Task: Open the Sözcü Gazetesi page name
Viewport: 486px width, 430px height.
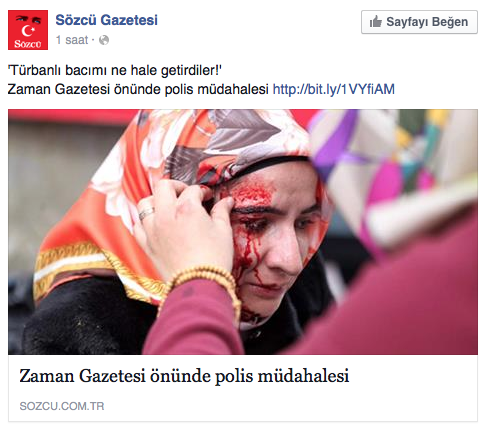Action: 106,20
